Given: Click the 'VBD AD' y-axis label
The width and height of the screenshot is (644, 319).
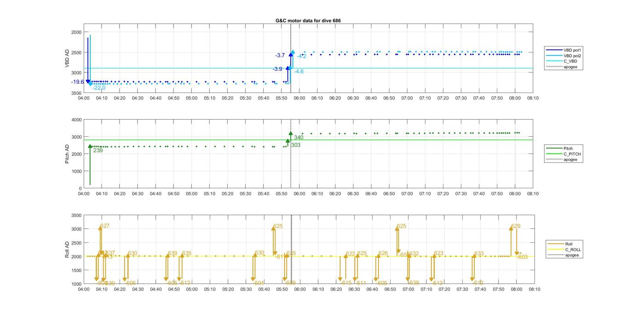Looking at the screenshot, I should pos(67,58).
